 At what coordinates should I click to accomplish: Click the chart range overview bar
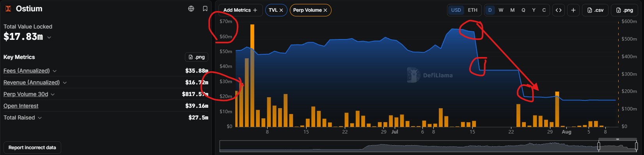point(428,146)
